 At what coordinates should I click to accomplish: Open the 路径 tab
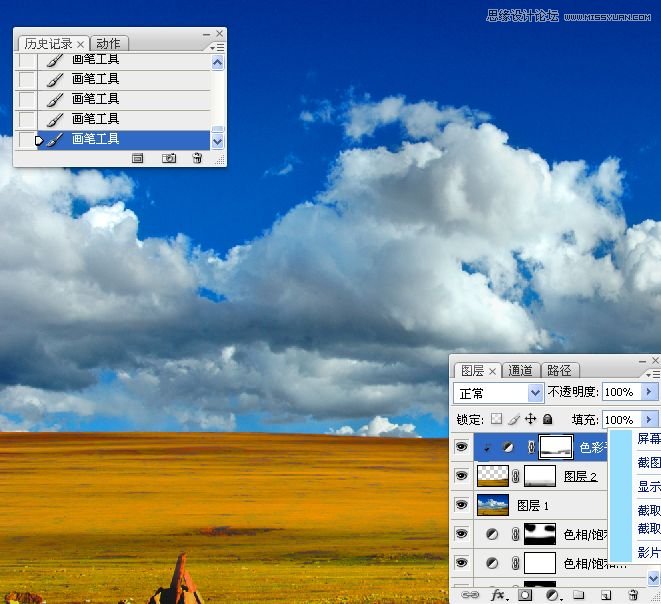click(x=559, y=370)
